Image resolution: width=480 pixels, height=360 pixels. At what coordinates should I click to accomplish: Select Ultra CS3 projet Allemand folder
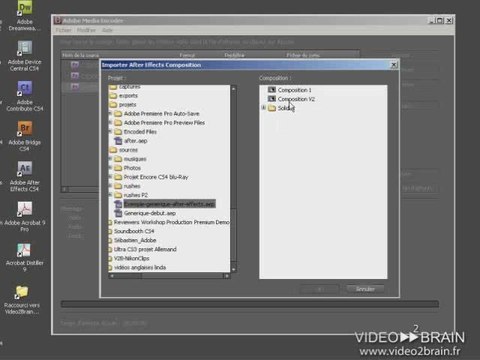click(x=145, y=249)
